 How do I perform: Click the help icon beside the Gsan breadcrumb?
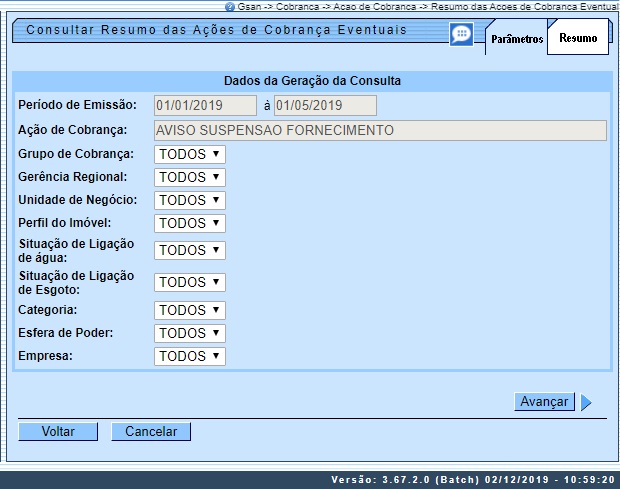[231, 6]
